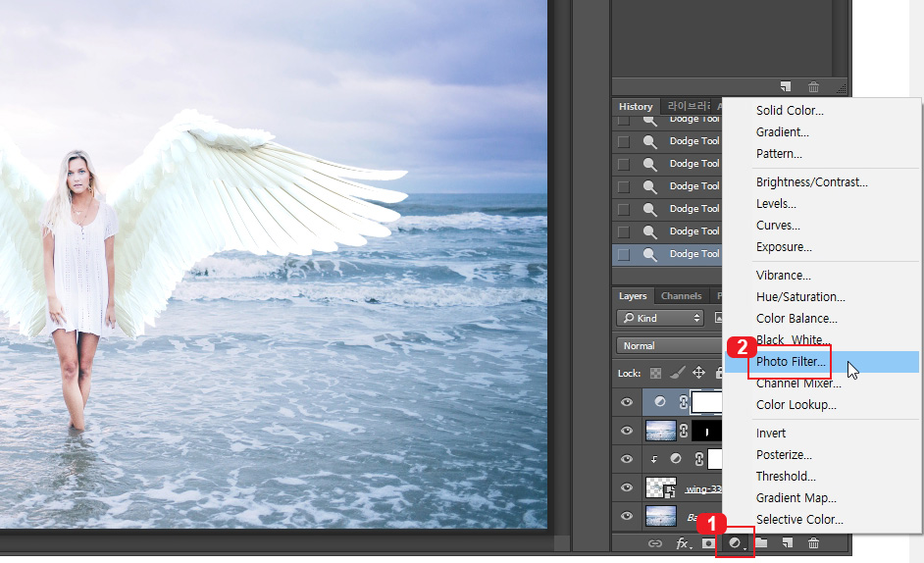Hide the wing layer

(627, 487)
